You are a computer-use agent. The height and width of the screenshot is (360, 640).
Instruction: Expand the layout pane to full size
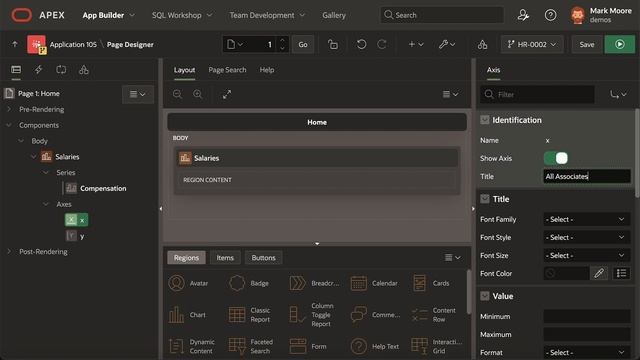pyautogui.click(x=227, y=94)
